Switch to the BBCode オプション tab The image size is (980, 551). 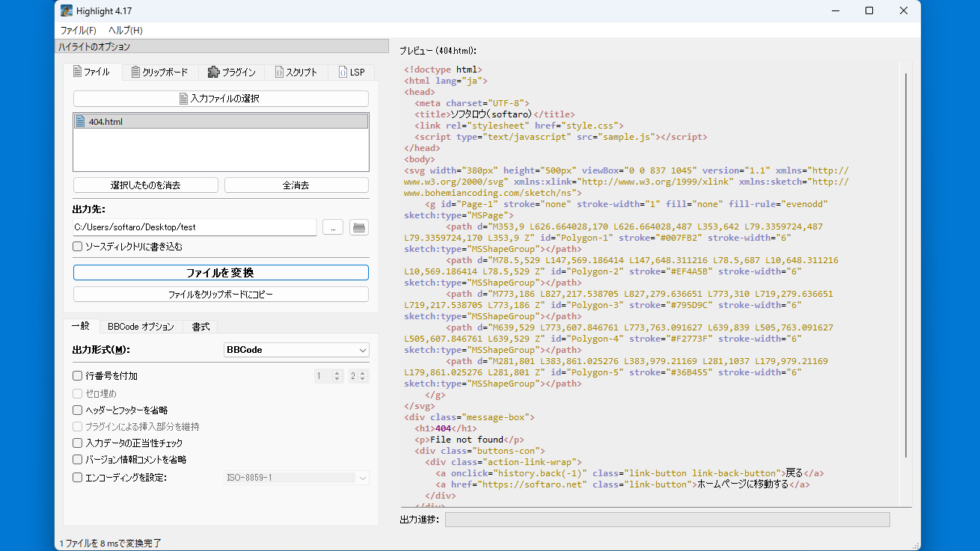pyautogui.click(x=141, y=327)
